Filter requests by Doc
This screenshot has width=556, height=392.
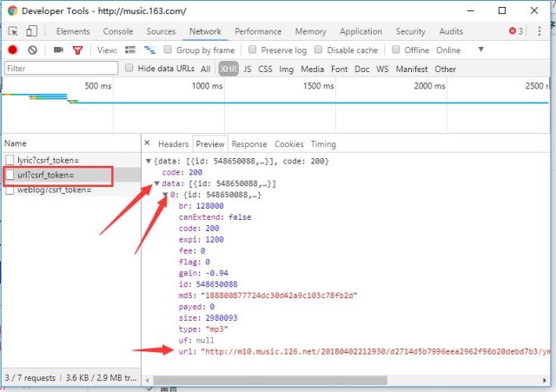point(362,69)
